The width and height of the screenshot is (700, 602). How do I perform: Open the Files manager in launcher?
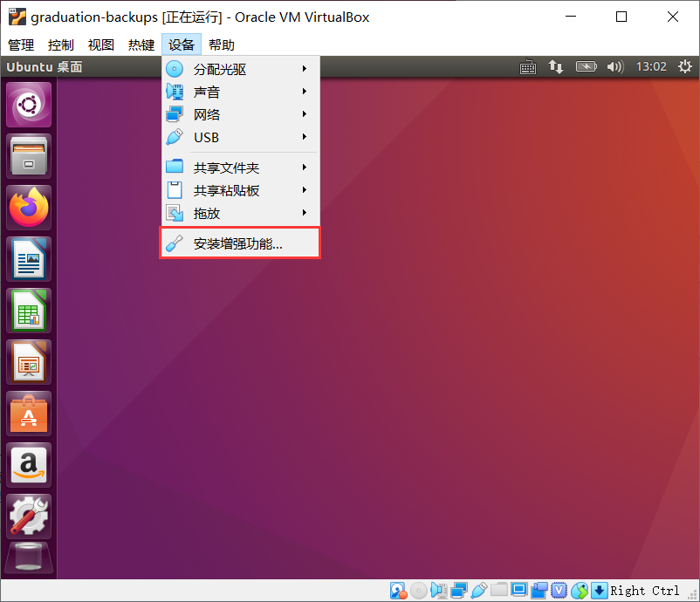point(29,156)
